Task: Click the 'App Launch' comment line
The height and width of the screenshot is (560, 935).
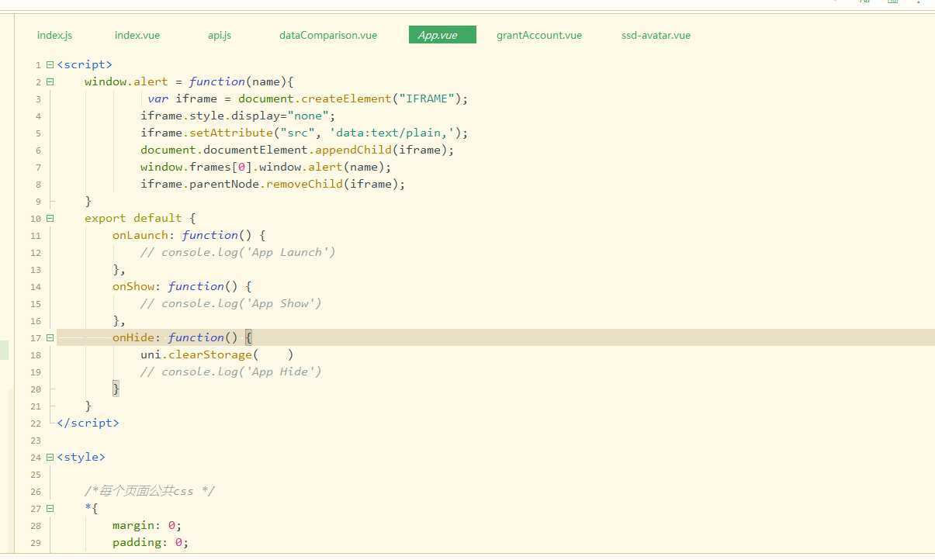Action: pyautogui.click(x=237, y=252)
